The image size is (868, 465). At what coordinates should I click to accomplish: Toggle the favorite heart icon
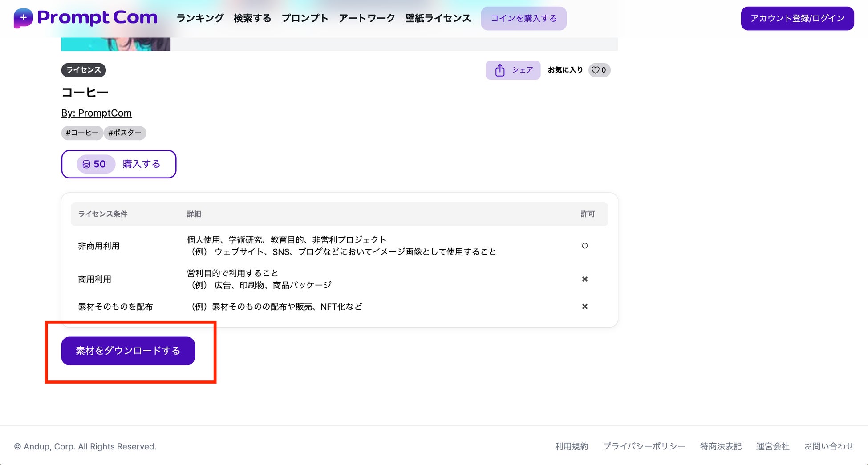pyautogui.click(x=595, y=70)
